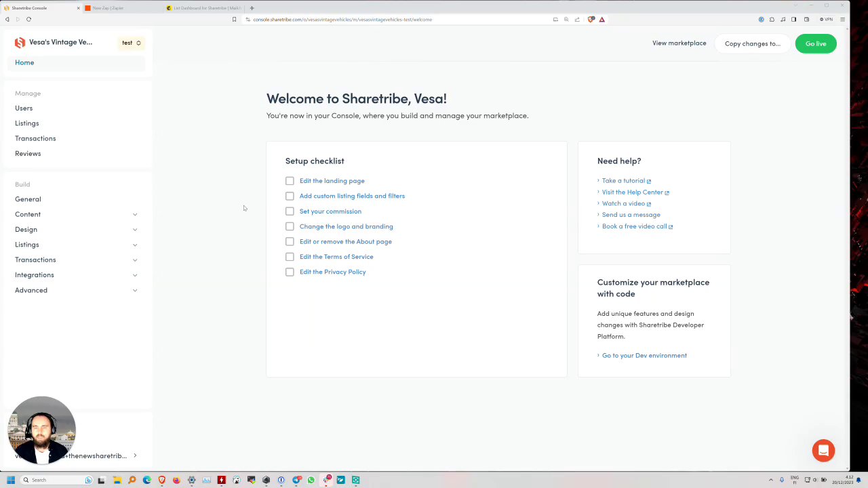Open Listings under Manage
The height and width of the screenshot is (488, 868).
point(27,123)
